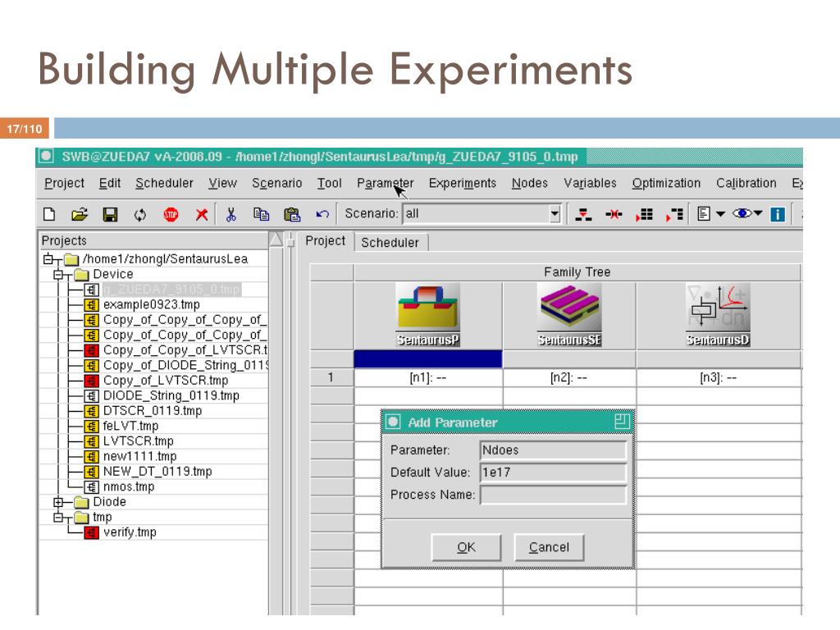
Task: Click the Undo arrow icon
Action: click(322, 214)
